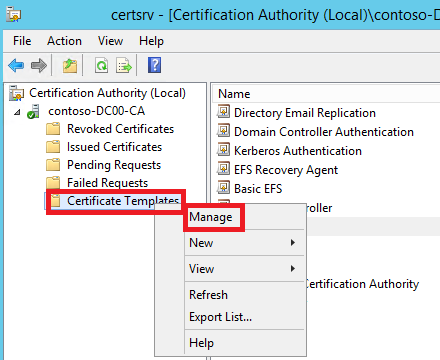Select Revoked Certificates in the tree

(120, 129)
